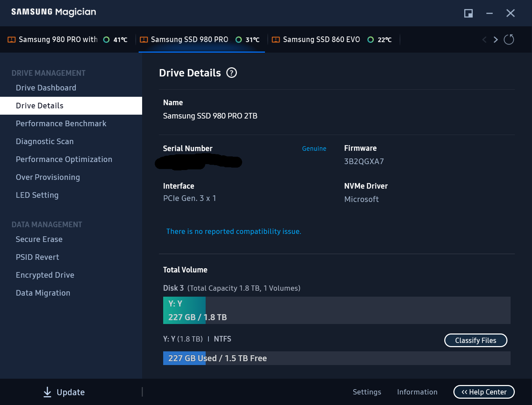Show next drives with right arrow

coord(496,40)
